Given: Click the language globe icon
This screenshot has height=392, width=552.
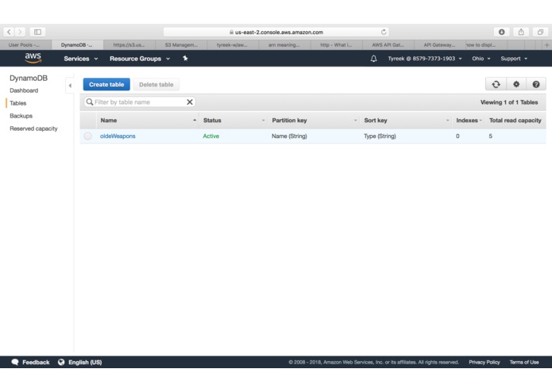Looking at the screenshot, I should pyautogui.click(x=61, y=362).
